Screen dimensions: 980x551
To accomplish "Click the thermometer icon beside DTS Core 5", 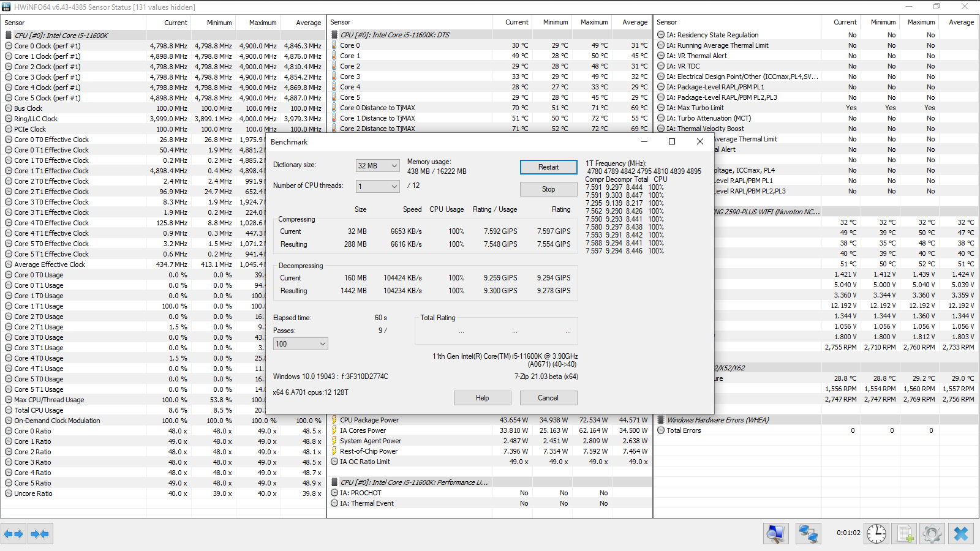I will (334, 97).
